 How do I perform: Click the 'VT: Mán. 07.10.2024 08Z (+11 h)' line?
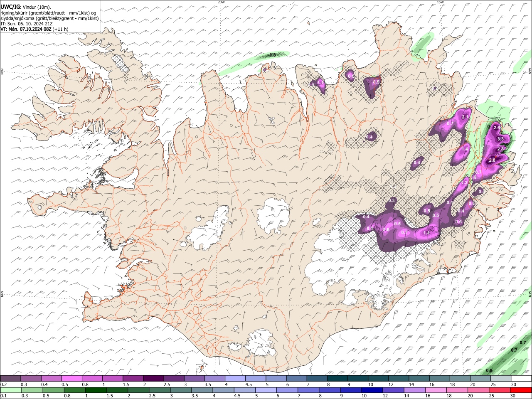pyautogui.click(x=34, y=29)
